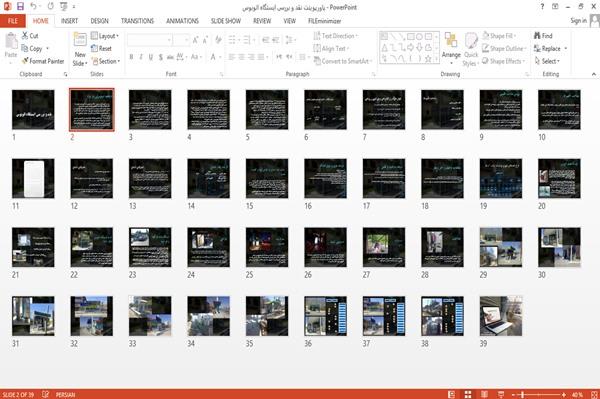The height and width of the screenshot is (399, 600).
Task: Switch to the DESIGN tab
Action: (x=99, y=21)
